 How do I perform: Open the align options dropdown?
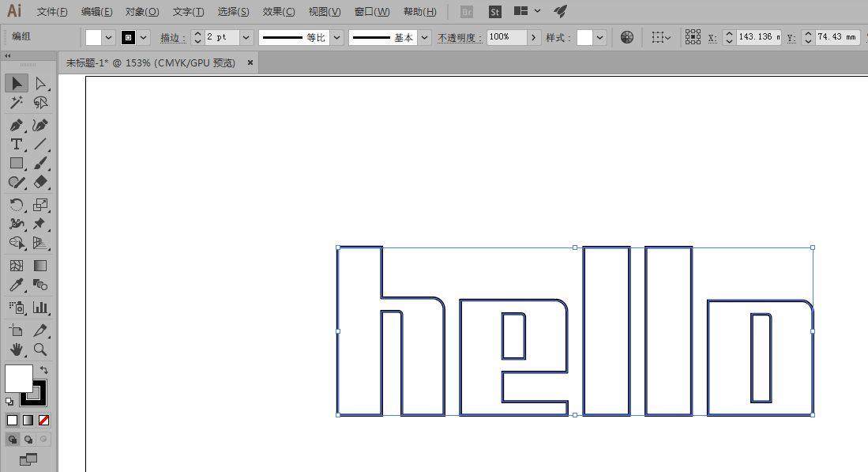click(x=661, y=37)
